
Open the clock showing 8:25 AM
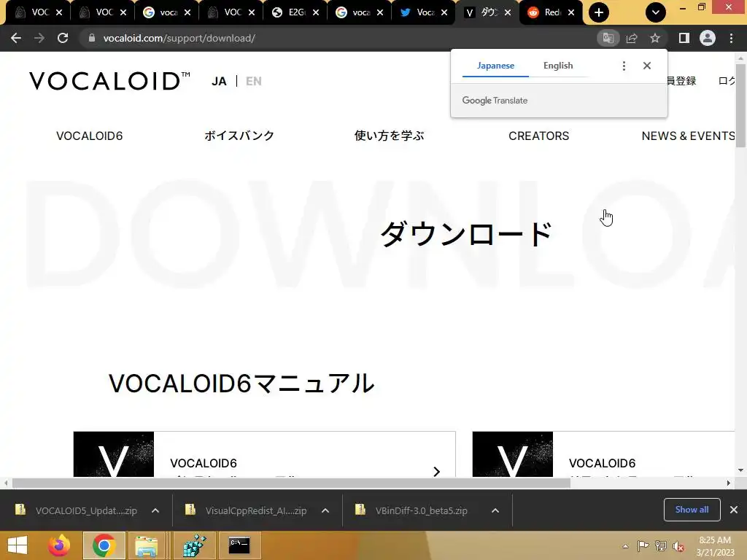point(715,546)
